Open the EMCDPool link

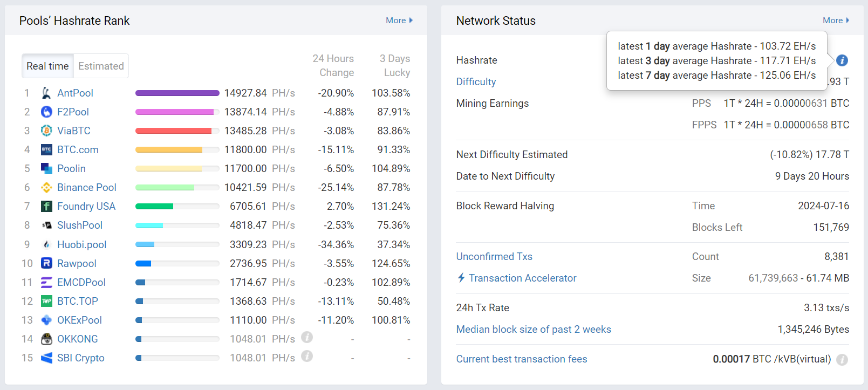[81, 282]
